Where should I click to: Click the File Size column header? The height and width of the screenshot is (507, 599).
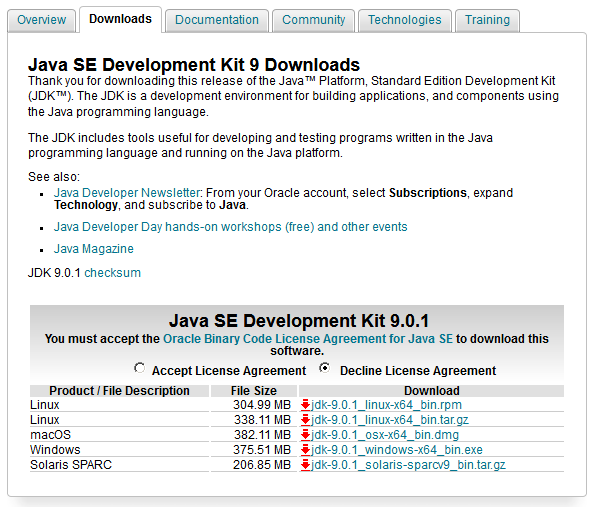point(254,391)
